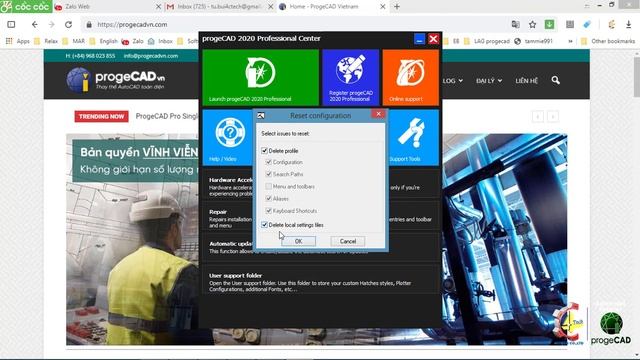
Task: Open a new browser tab
Action: 397,7
